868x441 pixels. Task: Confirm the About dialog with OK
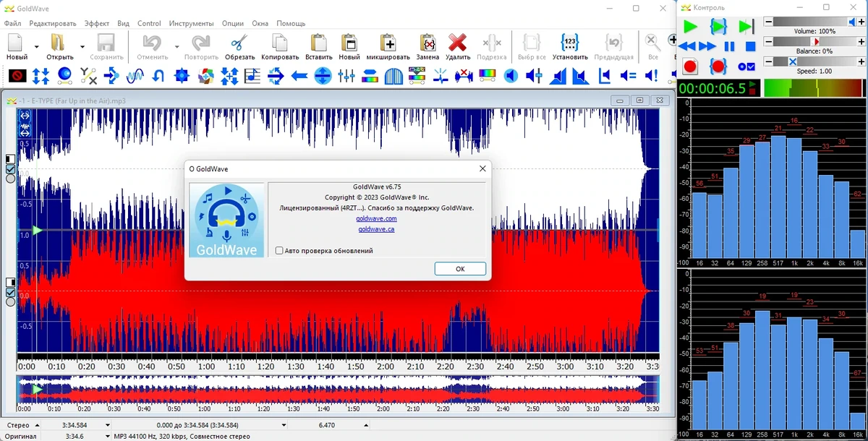460,268
